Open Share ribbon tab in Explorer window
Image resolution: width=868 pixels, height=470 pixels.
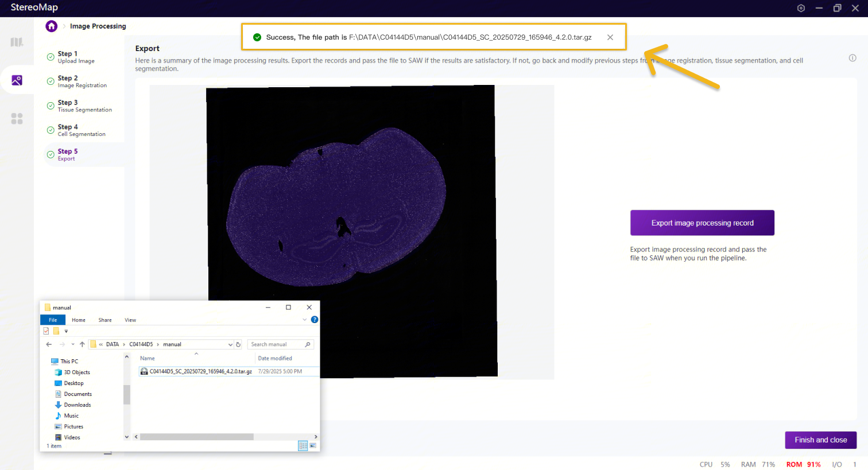(105, 320)
